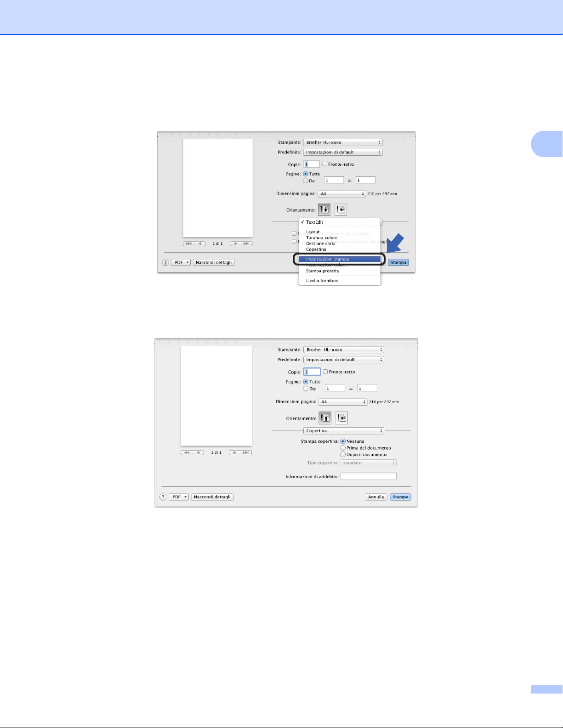The image size is (563, 728).
Task: Click Nascondi dettagli in bottom dialog
Action: coord(212,497)
